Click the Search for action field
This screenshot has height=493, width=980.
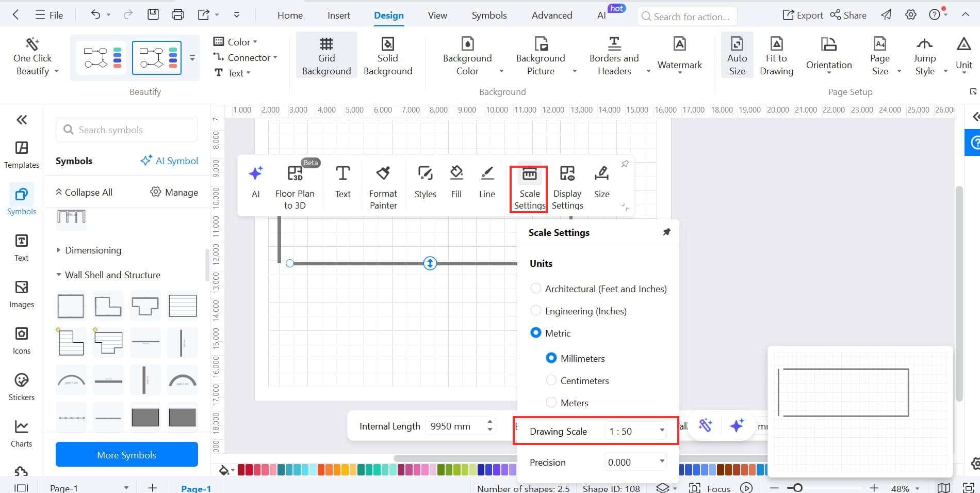pos(687,17)
